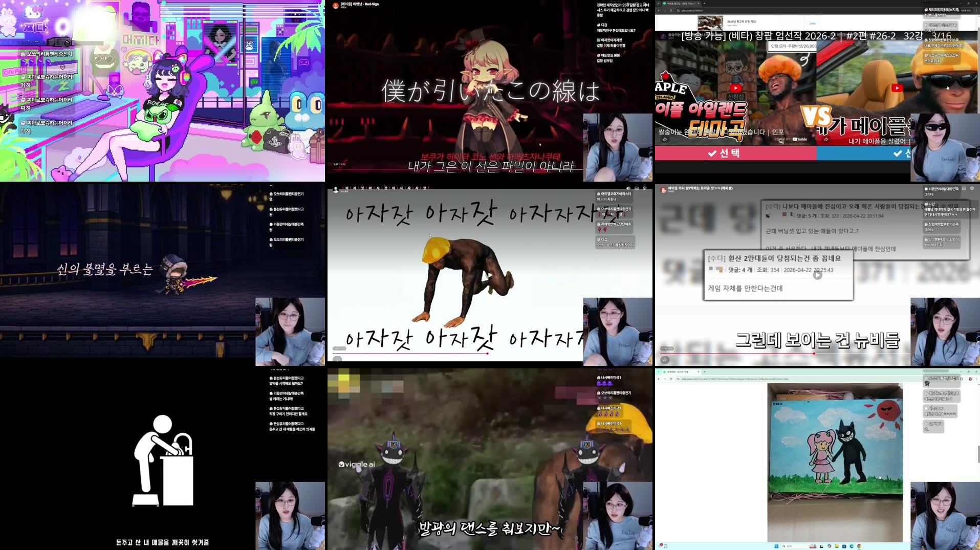Open Chrome menu in top-right browser

coord(975,10)
